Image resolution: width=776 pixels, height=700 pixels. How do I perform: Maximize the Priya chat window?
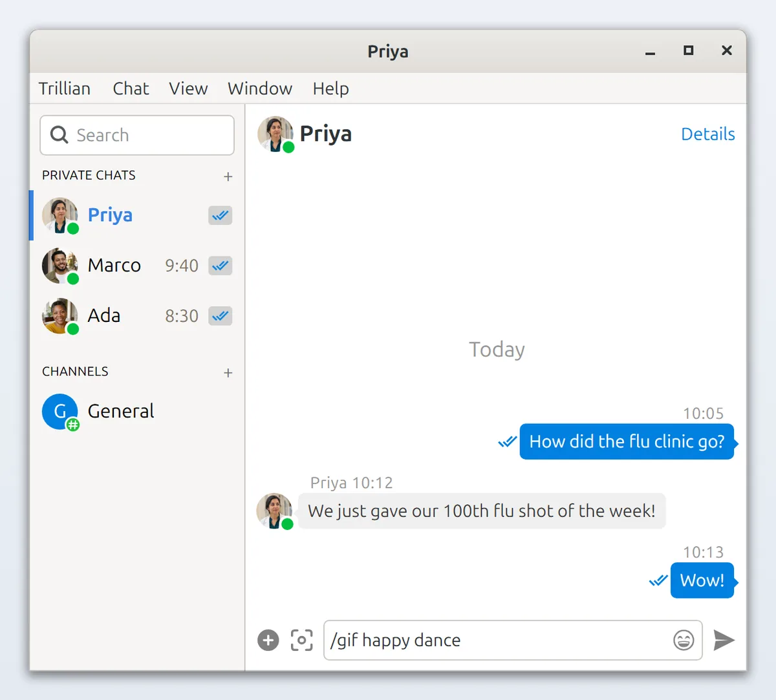coord(689,50)
